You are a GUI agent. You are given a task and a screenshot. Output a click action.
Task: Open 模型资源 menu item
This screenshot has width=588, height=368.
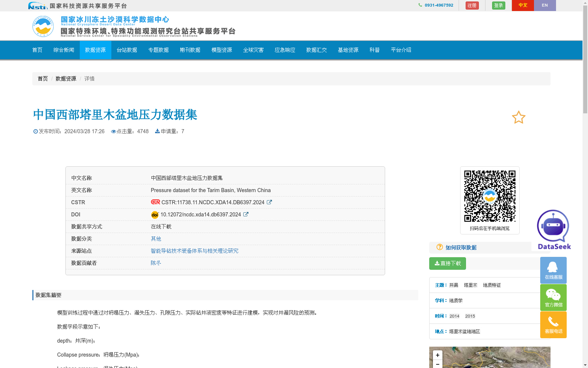222,50
